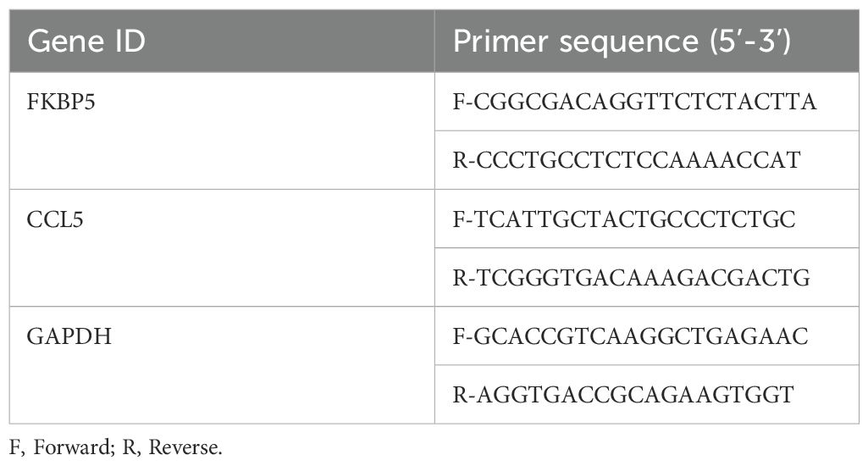Image resolution: width=868 pixels, height=466 pixels.
Task: Click the CGGCGACAGGTTCTCTACTTA forward primer sequence
Action: [634, 102]
